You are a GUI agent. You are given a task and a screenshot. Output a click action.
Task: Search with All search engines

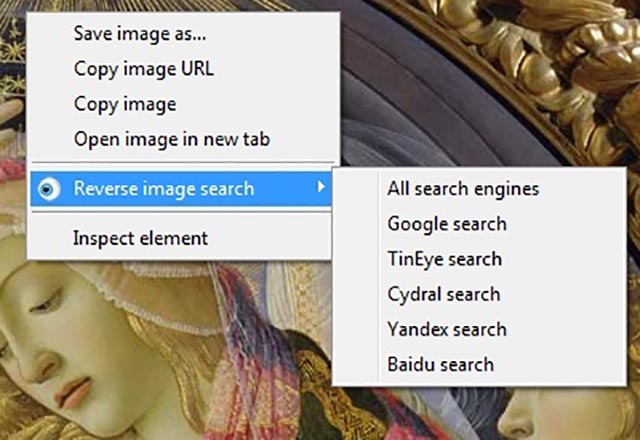click(479, 189)
